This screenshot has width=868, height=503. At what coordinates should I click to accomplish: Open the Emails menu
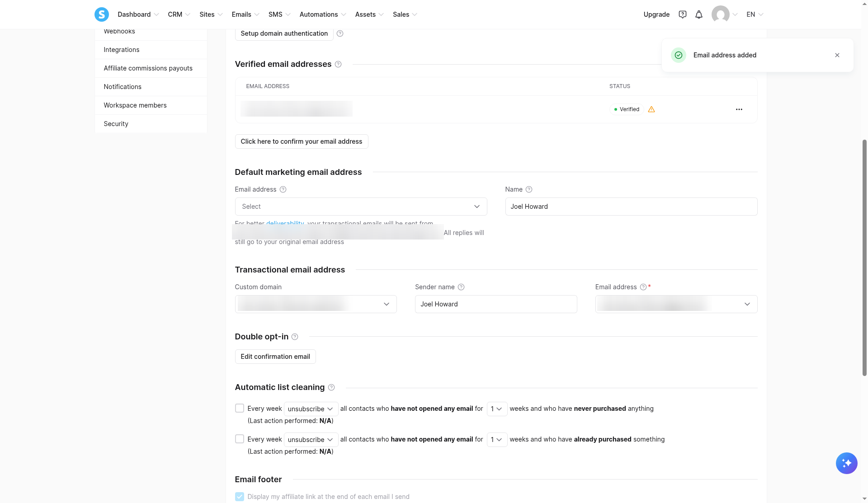click(x=245, y=14)
